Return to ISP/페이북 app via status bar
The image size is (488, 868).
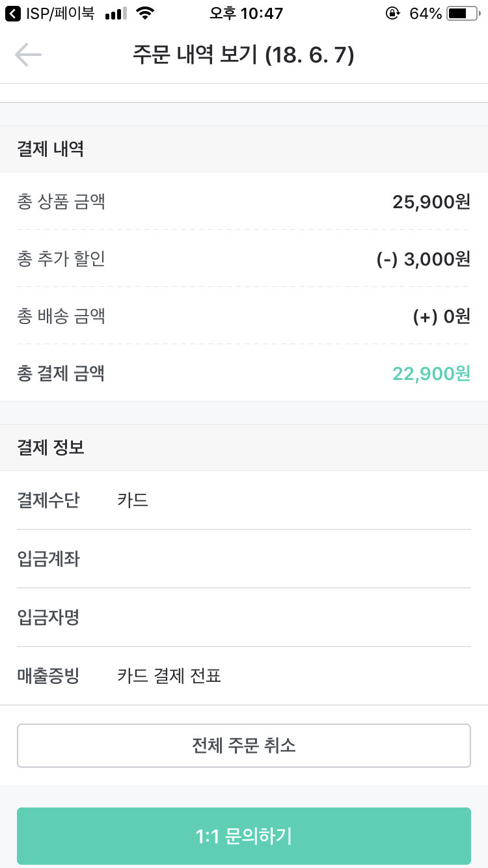[x=49, y=13]
